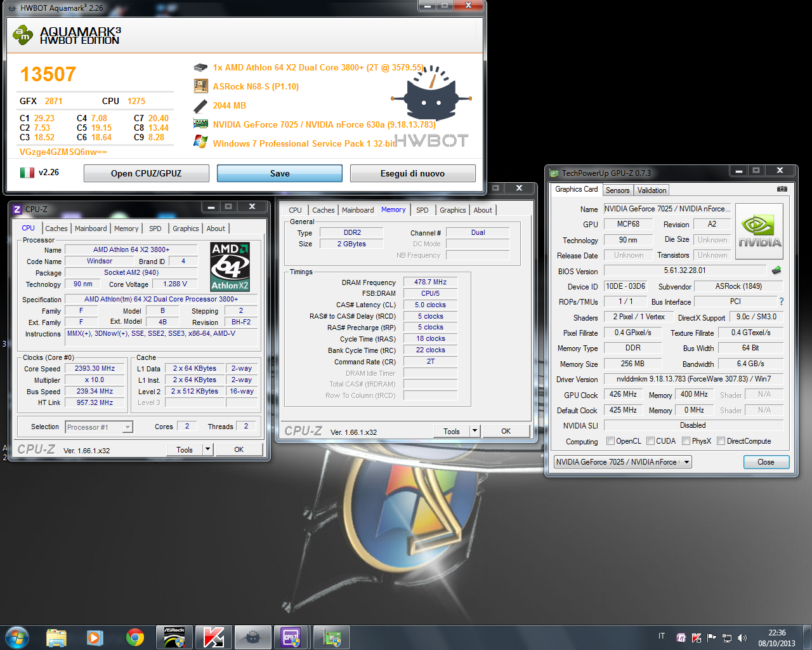812x650 pixels.
Task: Click the network tray icon
Action: 727,638
